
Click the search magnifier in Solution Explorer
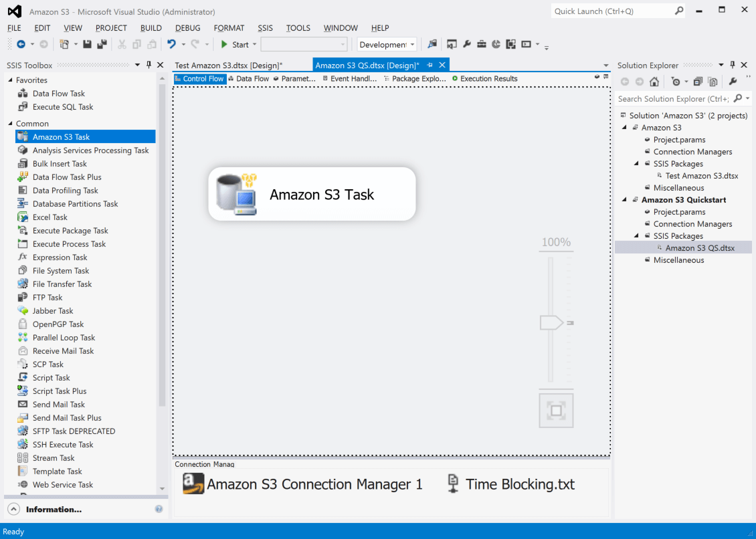(737, 98)
